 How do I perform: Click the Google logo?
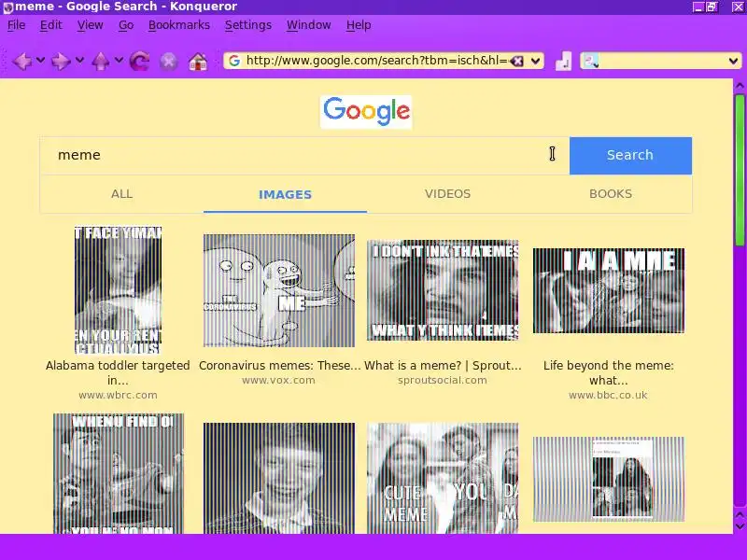click(366, 112)
